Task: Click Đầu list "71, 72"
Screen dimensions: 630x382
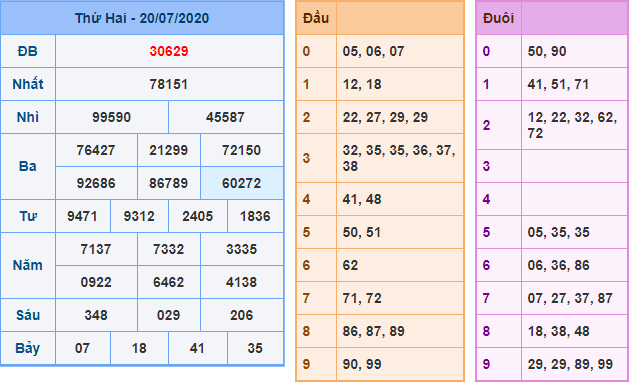Action: 362,298
